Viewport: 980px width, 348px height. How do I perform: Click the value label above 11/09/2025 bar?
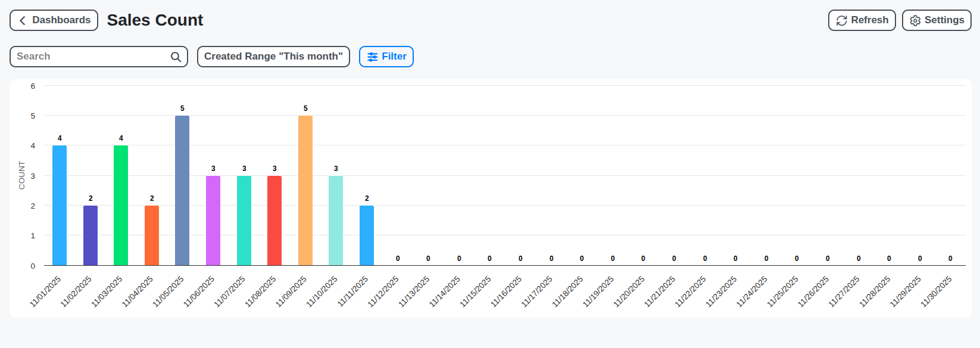pos(305,108)
